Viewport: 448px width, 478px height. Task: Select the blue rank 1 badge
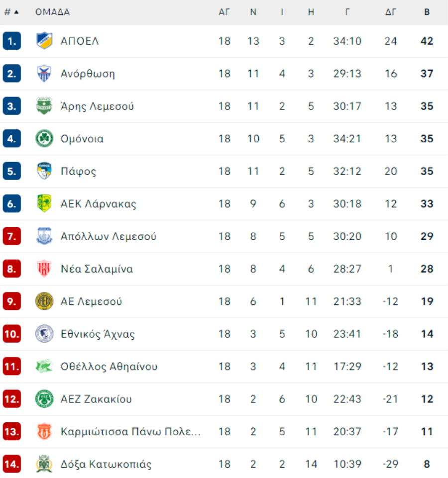click(12, 41)
